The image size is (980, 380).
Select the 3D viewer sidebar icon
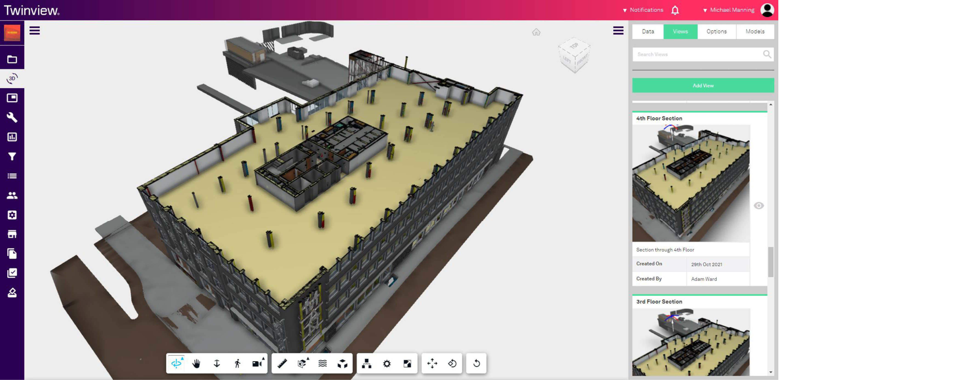(12, 79)
